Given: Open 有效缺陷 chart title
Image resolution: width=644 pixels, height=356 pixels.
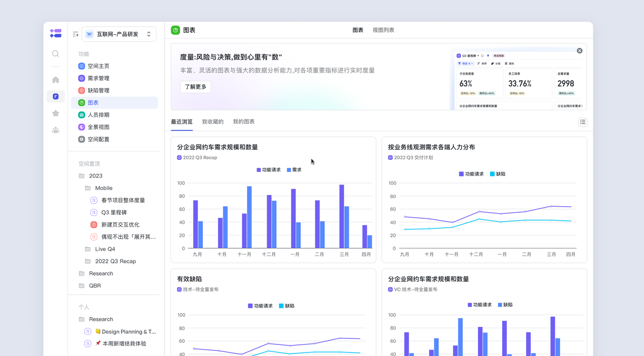Looking at the screenshot, I should tap(189, 279).
